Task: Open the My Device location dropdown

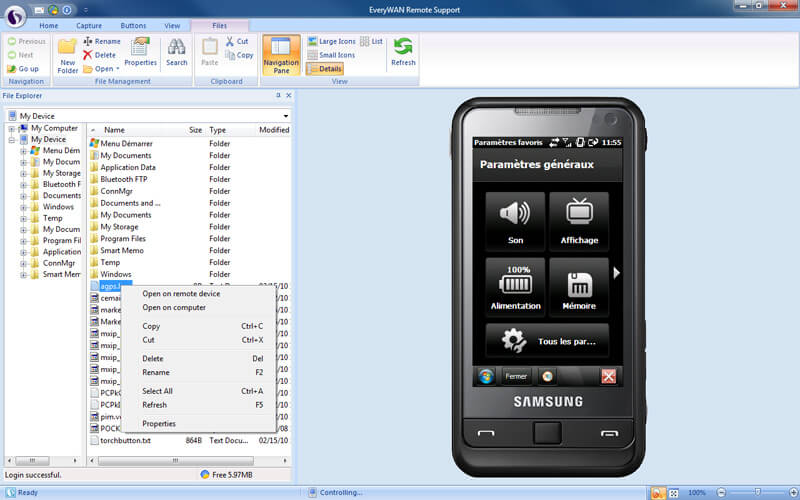Action: pos(286,116)
